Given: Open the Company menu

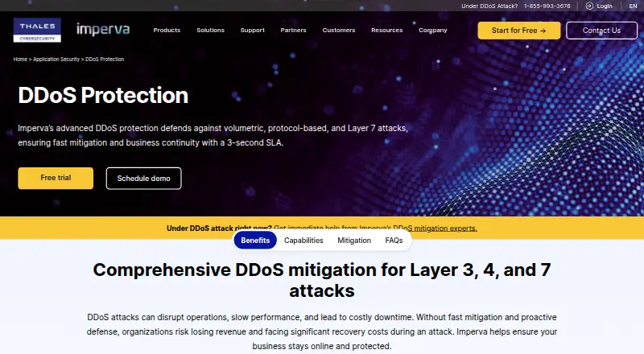Looking at the screenshot, I should (x=433, y=31).
